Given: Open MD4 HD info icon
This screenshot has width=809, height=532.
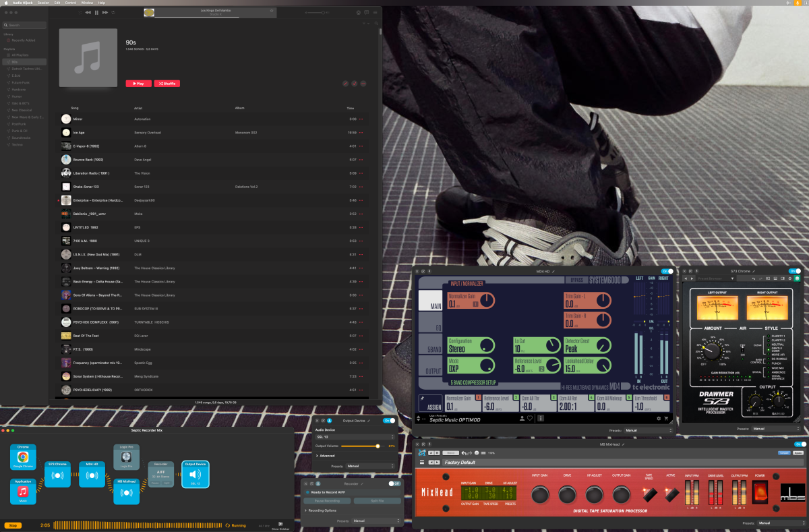Looking at the screenshot, I should tap(540, 418).
